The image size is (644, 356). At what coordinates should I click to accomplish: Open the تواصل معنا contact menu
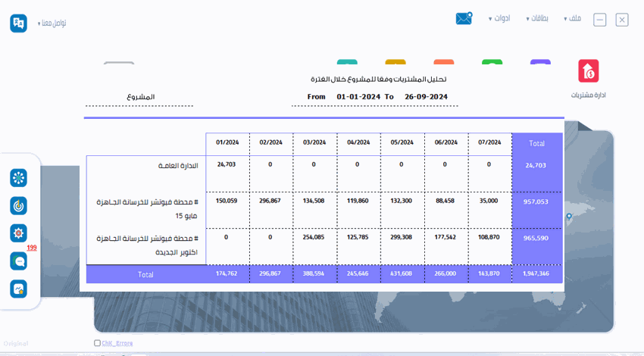click(52, 23)
